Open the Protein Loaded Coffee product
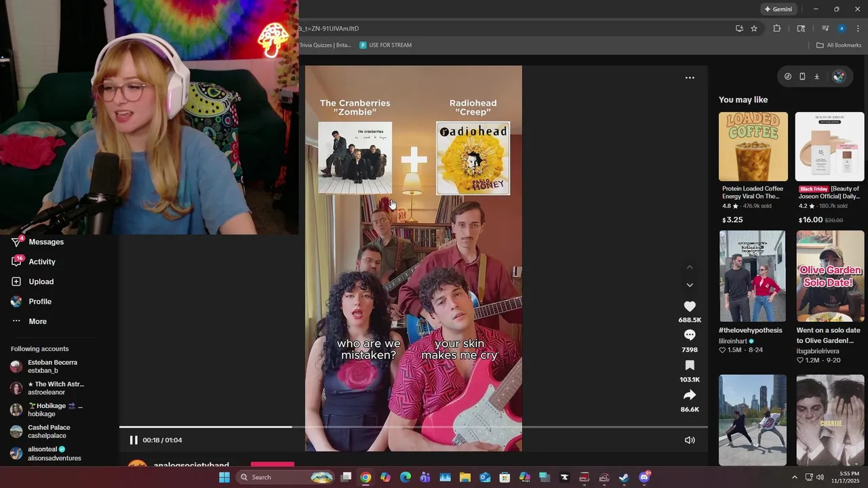The width and height of the screenshot is (868, 488). click(x=753, y=168)
